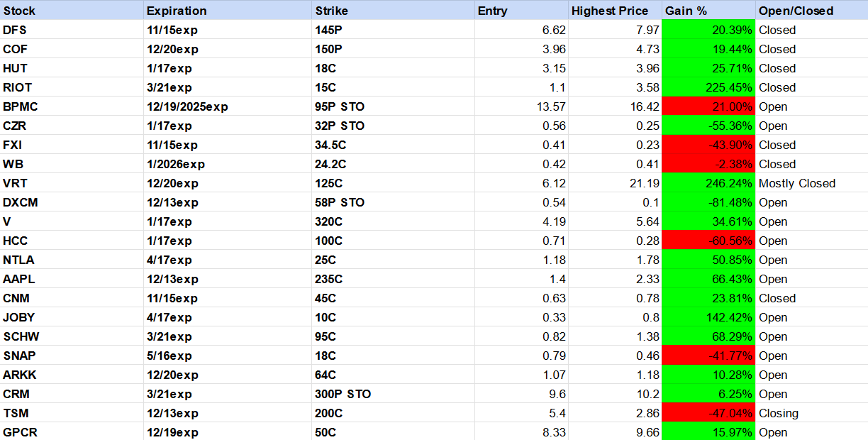This screenshot has height=440, width=868.
Task: Select the COF stock cell
Action: click(72, 49)
